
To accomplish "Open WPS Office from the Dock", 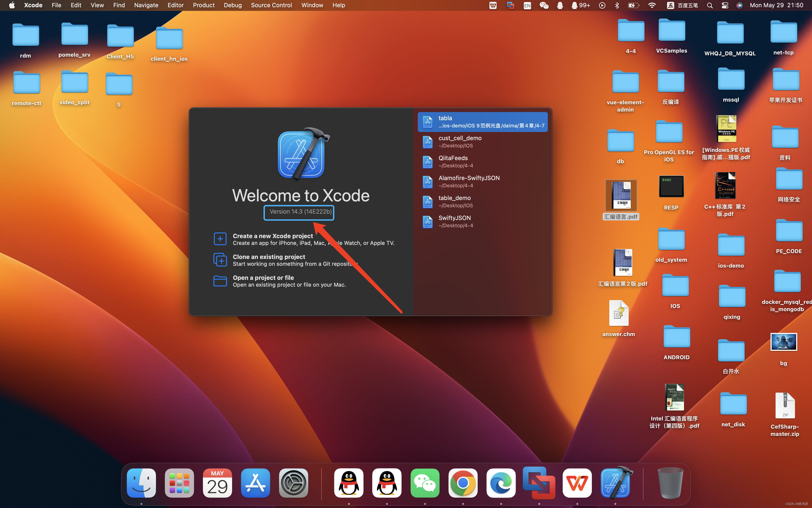I will 577,483.
